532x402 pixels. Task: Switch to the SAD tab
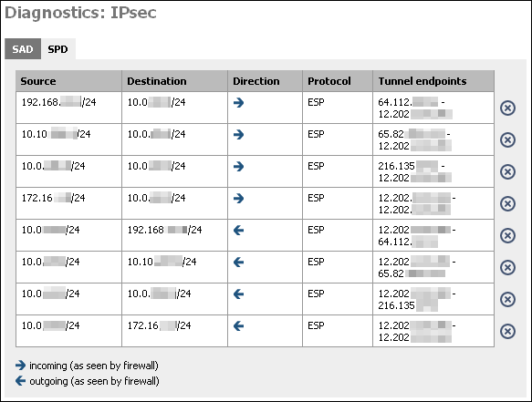coord(23,49)
